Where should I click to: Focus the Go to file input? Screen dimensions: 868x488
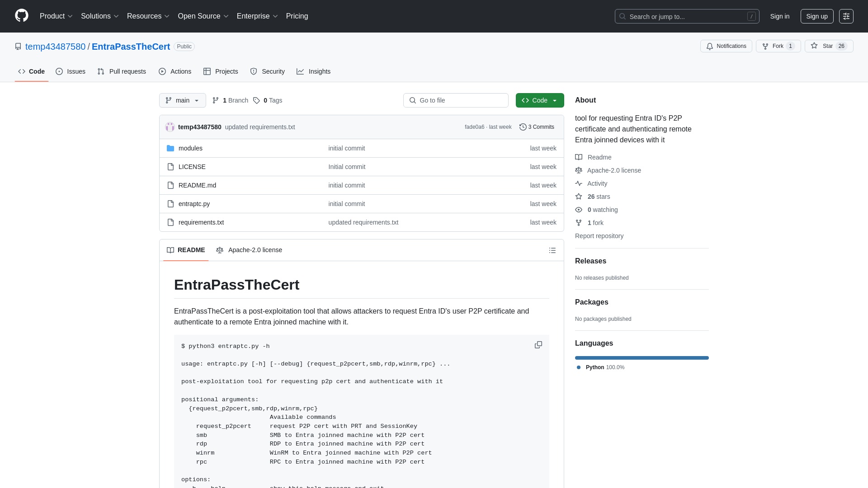tap(456, 100)
